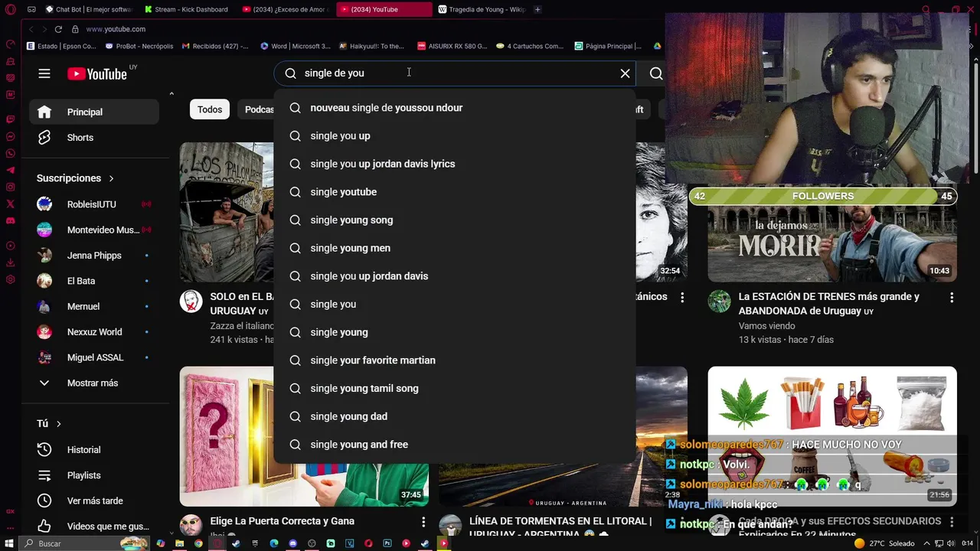Open Historial page

point(94,450)
